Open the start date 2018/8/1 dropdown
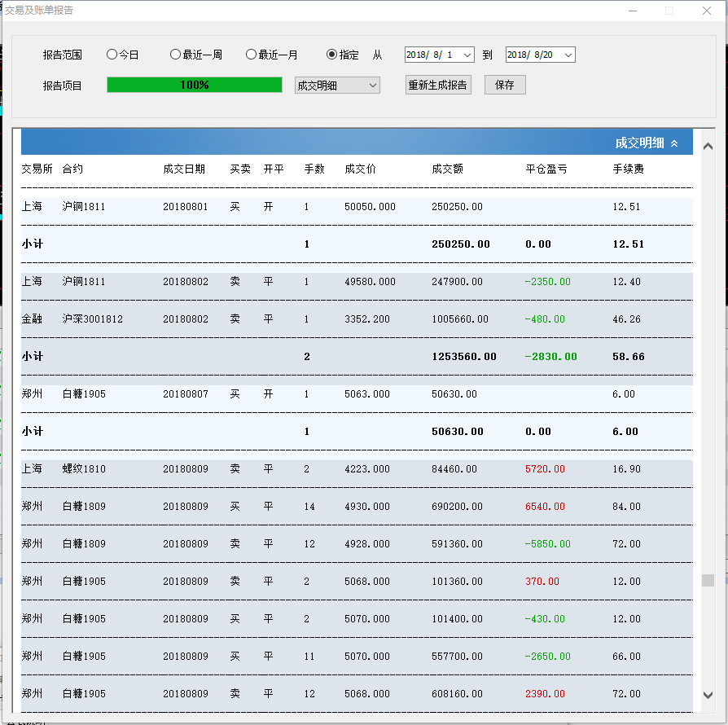The image size is (728, 725). tap(467, 55)
